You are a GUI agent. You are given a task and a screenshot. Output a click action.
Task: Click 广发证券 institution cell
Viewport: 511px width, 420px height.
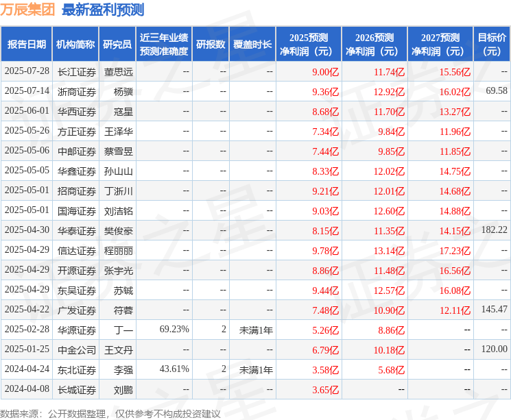tap(77, 310)
